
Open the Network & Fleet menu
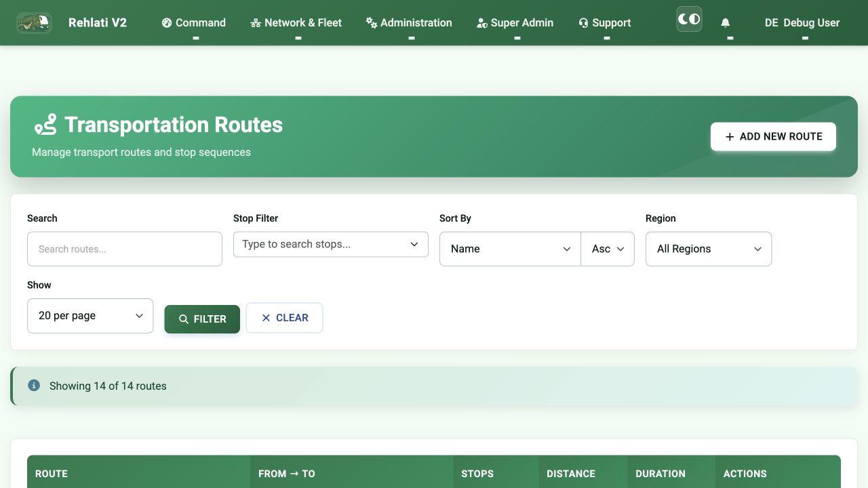(296, 22)
